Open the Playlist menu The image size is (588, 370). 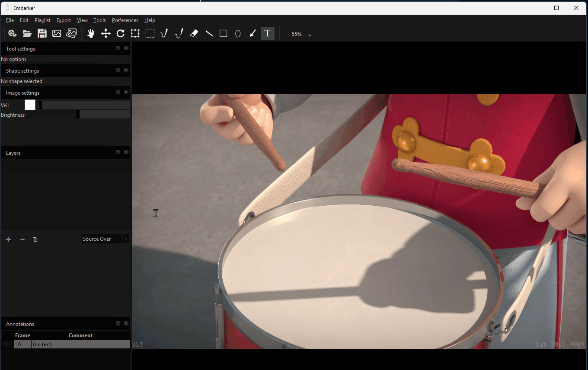[x=42, y=20]
